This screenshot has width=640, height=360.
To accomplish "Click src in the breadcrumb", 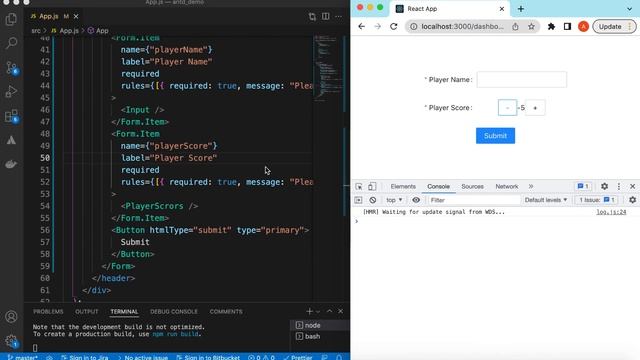I will [36, 31].
